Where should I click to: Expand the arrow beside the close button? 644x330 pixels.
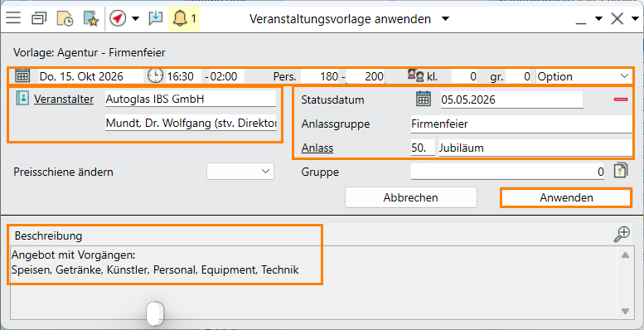[x=635, y=19]
